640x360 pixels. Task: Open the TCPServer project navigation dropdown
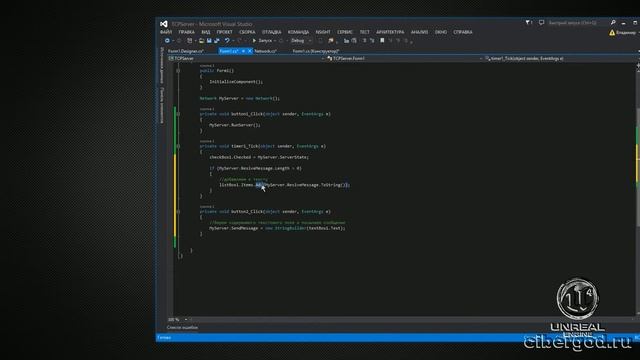(x=247, y=59)
